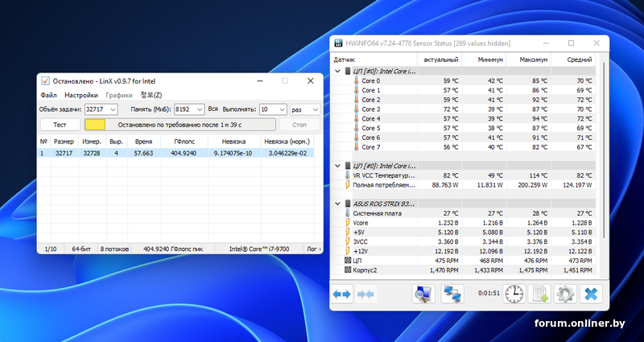Image resolution: width=644 pixels, height=342 pixels.
Task: Open the Объём задачи dropdown
Action: click(x=112, y=109)
